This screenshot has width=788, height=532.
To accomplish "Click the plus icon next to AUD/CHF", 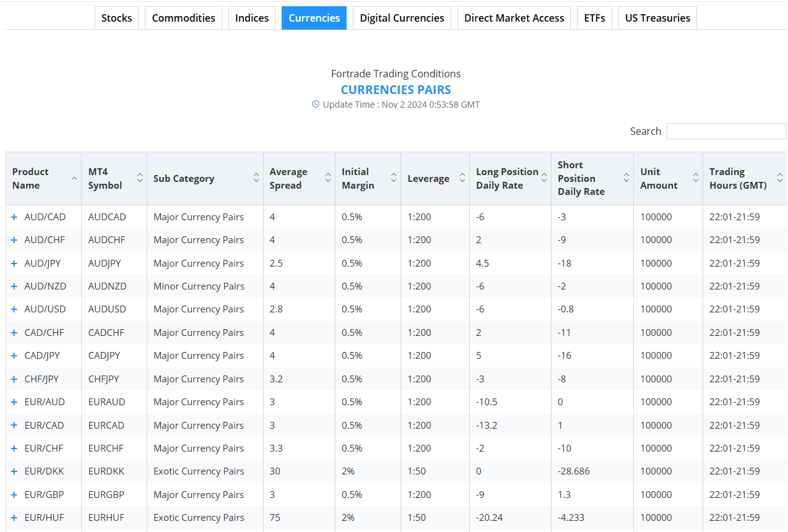I will point(14,239).
